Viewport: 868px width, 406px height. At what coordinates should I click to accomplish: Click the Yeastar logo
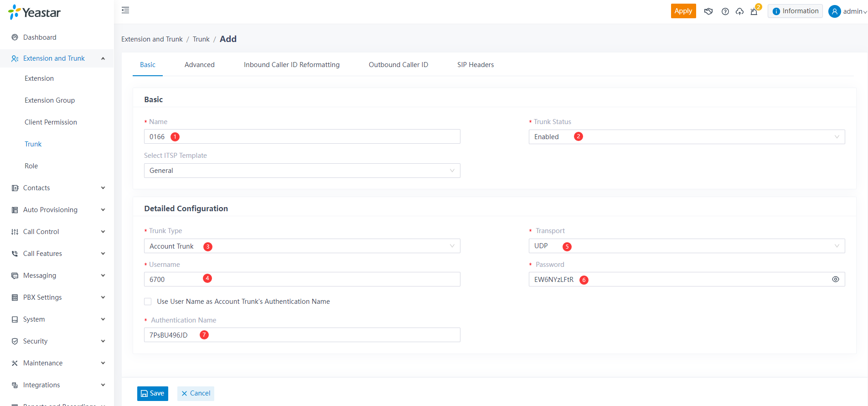tap(35, 12)
